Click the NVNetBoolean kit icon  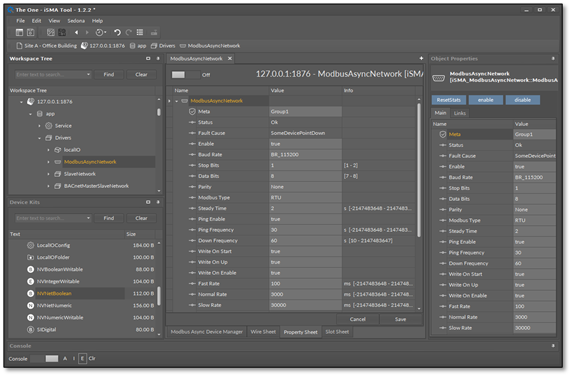tap(31, 293)
